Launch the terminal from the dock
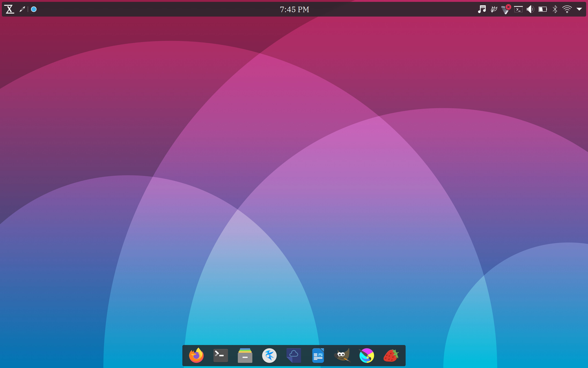Image resolution: width=588 pixels, height=368 pixels. click(x=221, y=355)
